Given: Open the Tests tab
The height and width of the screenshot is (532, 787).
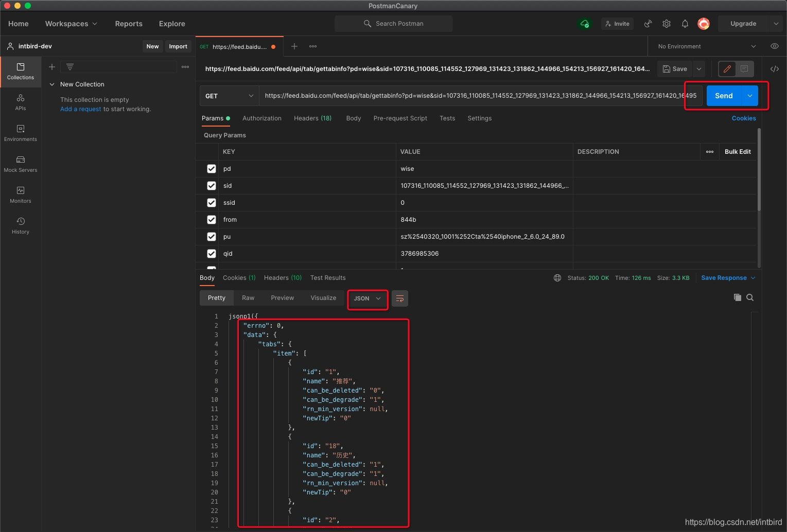Looking at the screenshot, I should [447, 118].
